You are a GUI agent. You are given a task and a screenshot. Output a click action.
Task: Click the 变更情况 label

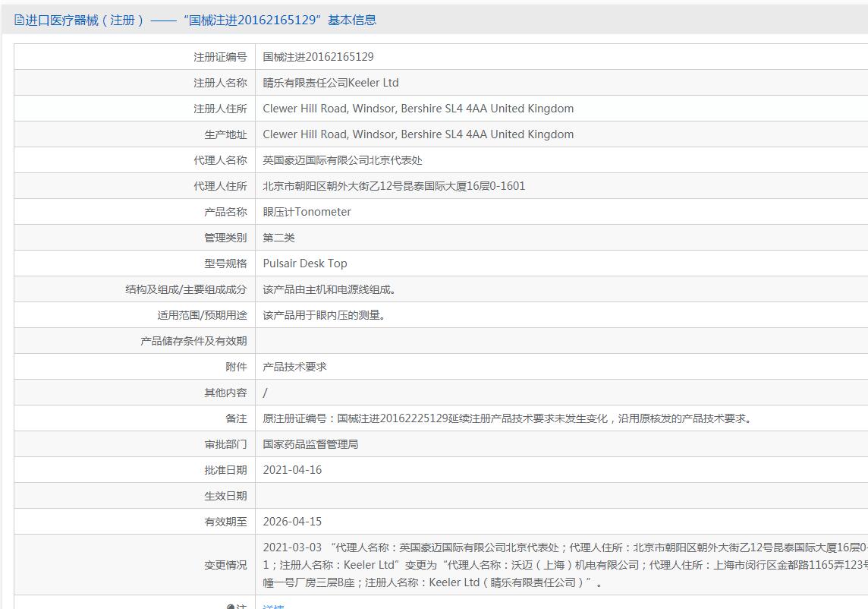pos(225,565)
